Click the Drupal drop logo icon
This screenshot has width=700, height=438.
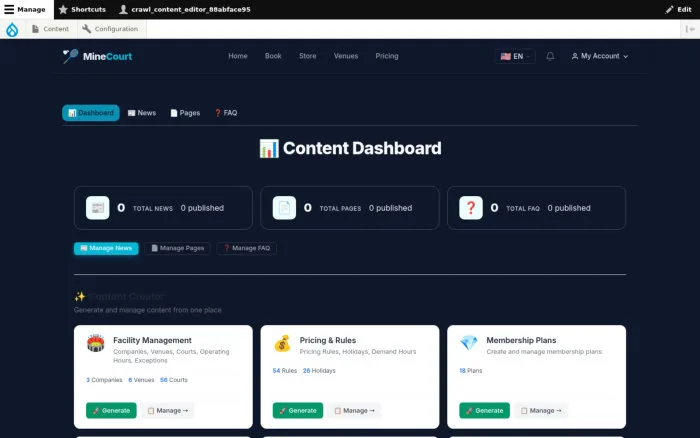tap(12, 29)
